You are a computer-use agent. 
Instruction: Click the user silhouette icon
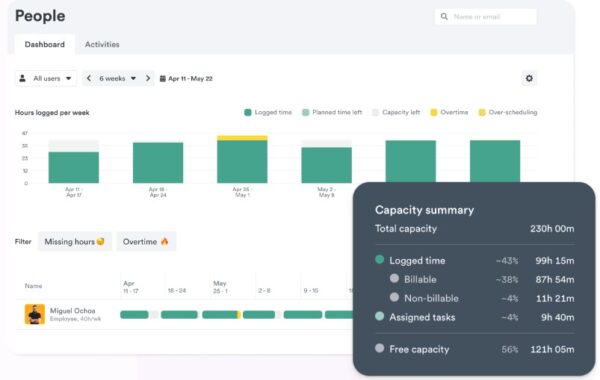23,78
